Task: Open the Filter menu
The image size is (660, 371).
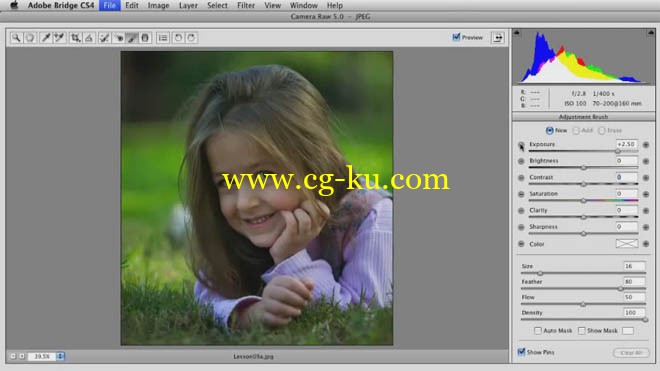Action: [246, 5]
